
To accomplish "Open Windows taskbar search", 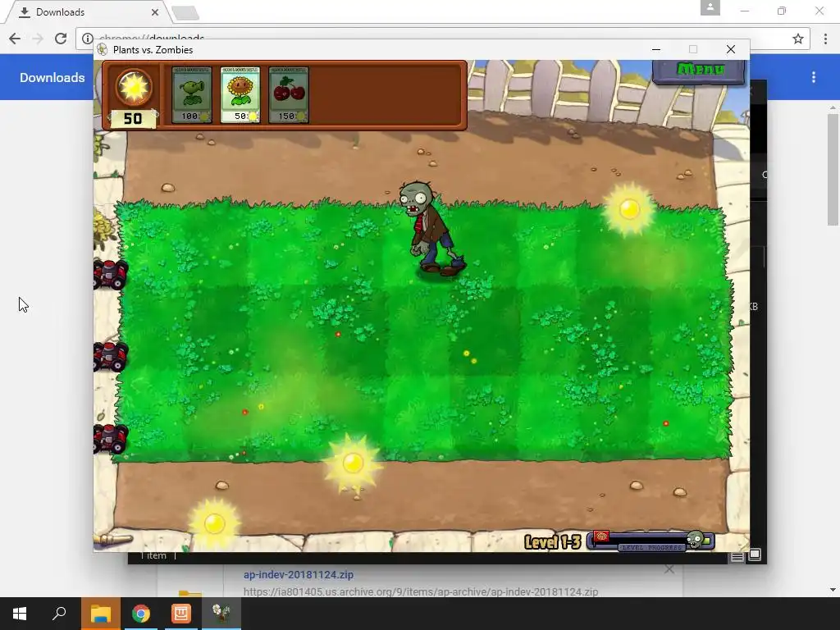I will tap(59, 614).
